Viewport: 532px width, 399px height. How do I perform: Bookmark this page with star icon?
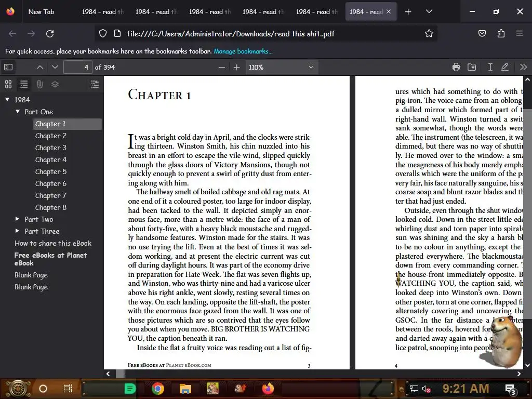click(429, 33)
